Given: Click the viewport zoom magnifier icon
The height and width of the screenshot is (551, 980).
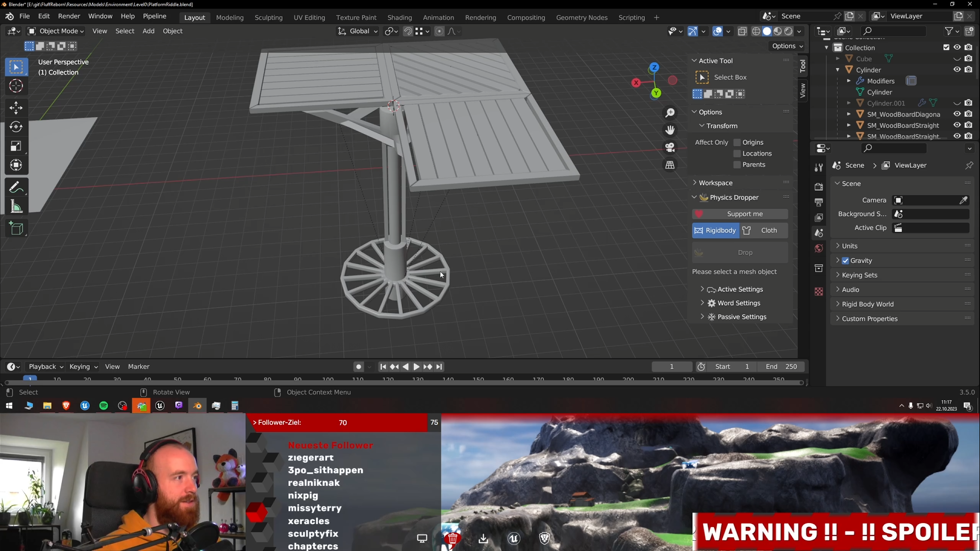Looking at the screenshot, I should 670,113.
